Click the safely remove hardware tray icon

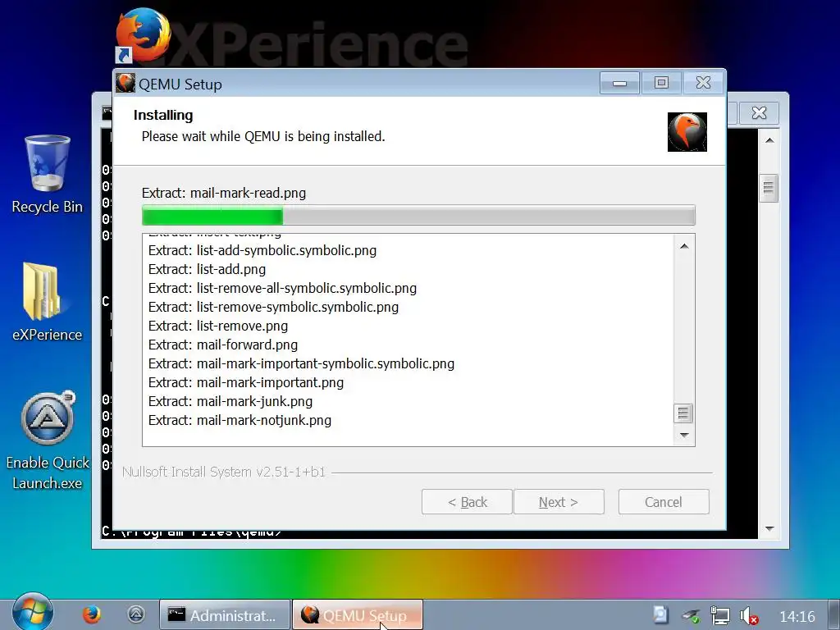(691, 616)
